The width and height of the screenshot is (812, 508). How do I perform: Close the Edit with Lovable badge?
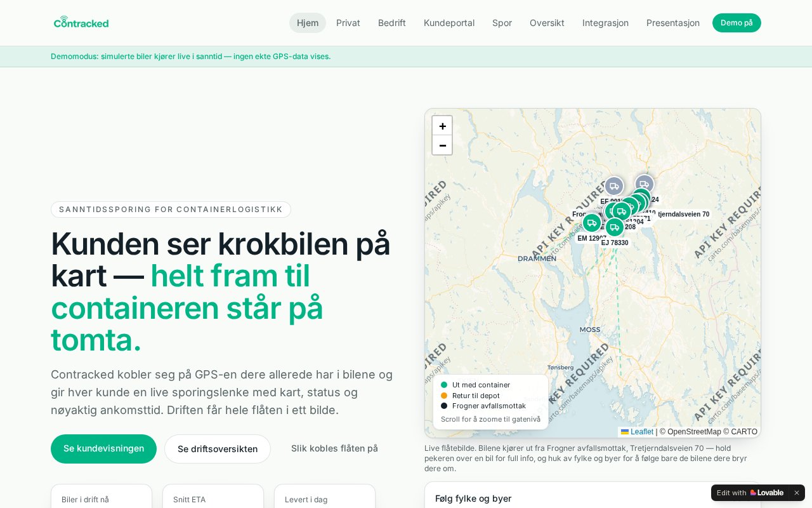[797, 493]
